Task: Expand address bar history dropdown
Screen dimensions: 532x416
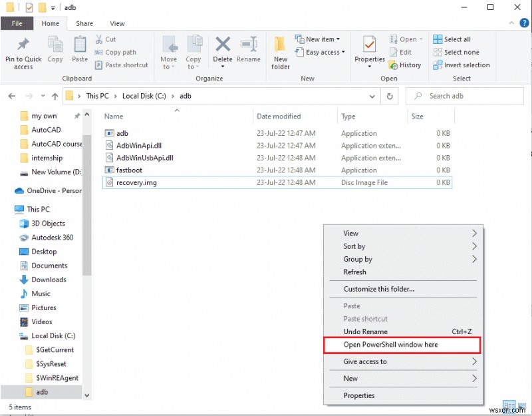Action: click(x=372, y=97)
